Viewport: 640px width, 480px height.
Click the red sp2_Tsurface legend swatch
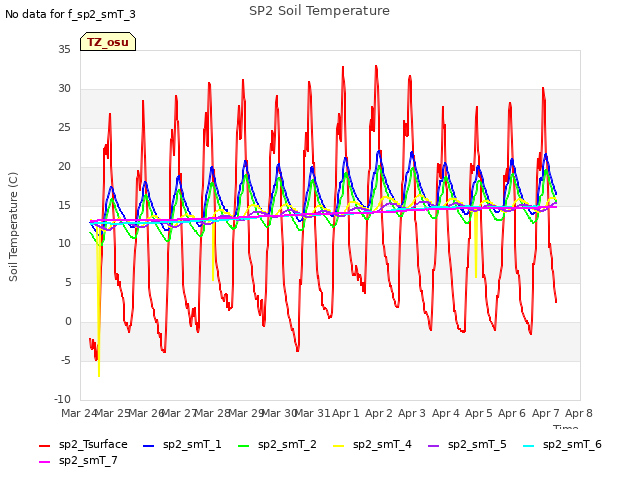pyautogui.click(x=44, y=446)
